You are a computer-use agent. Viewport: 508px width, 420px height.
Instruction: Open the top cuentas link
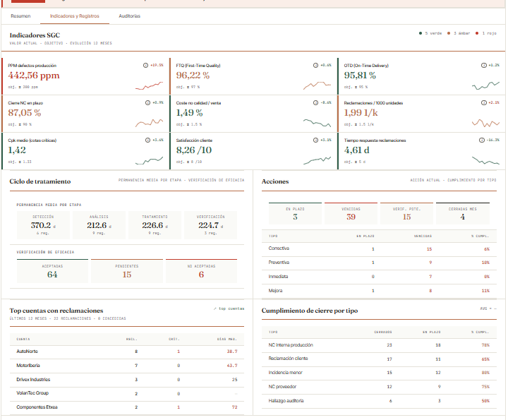pos(229,308)
